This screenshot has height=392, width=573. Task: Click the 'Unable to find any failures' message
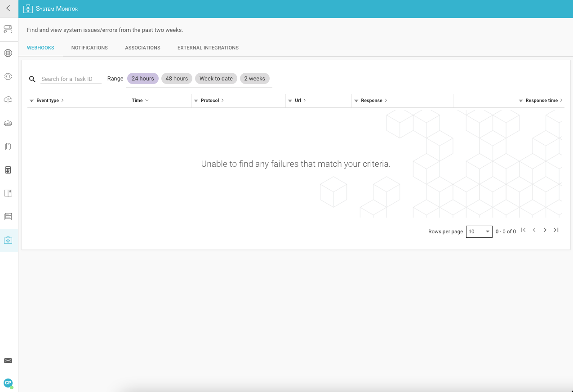point(296,164)
